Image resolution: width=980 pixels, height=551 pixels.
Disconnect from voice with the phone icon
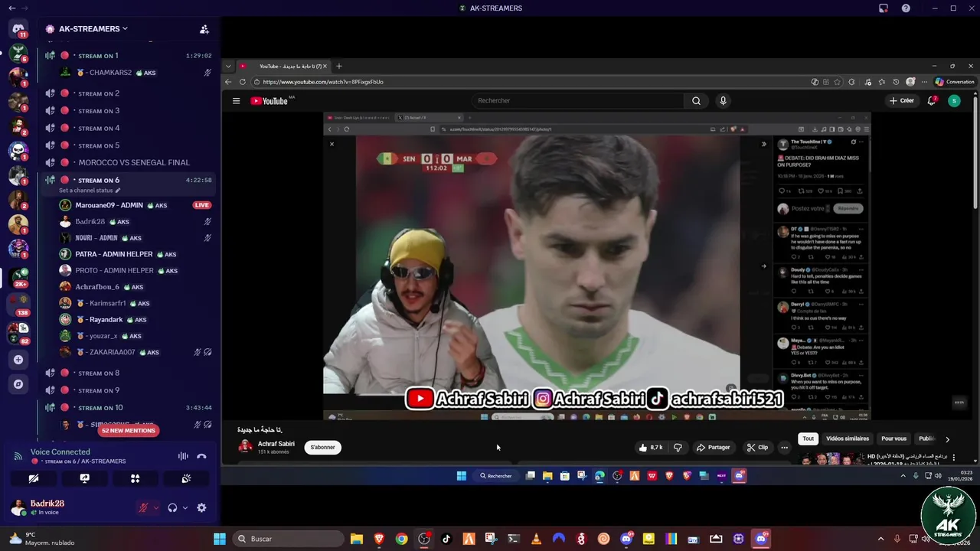[x=201, y=456]
